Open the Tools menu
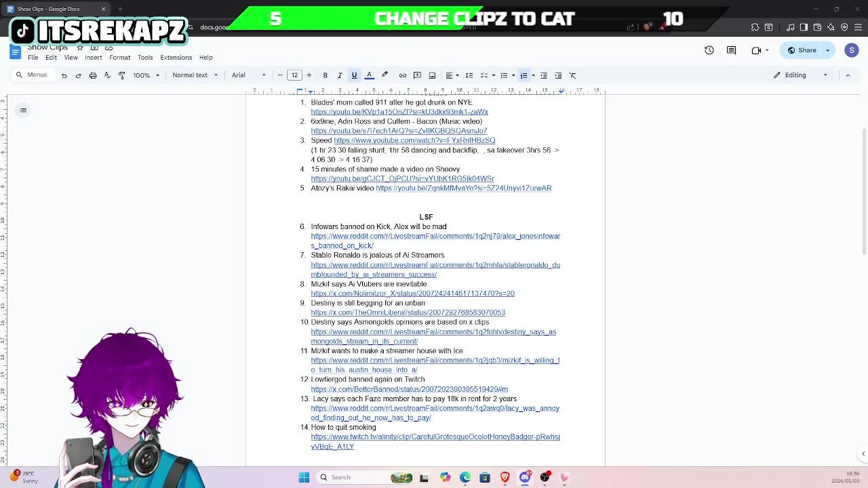 point(145,58)
